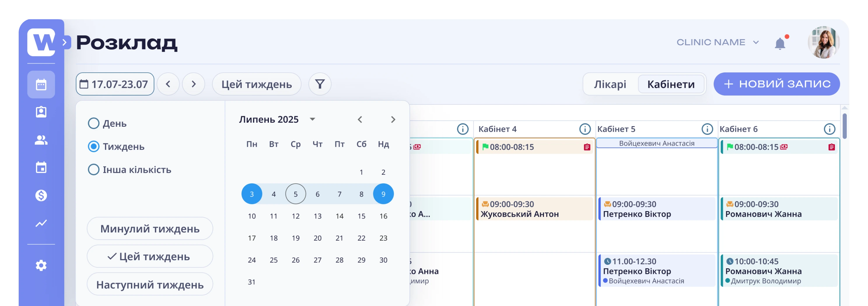Select the День radio option
The width and height of the screenshot is (868, 306).
click(94, 124)
